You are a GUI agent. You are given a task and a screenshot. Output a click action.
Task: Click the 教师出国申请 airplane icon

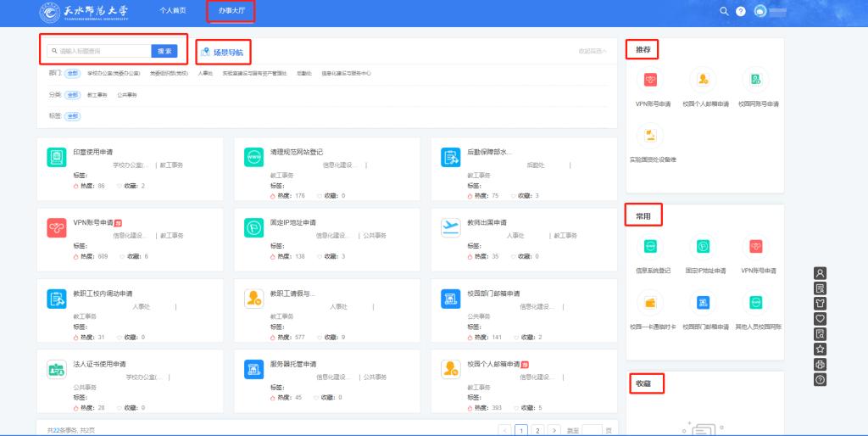coord(449,227)
